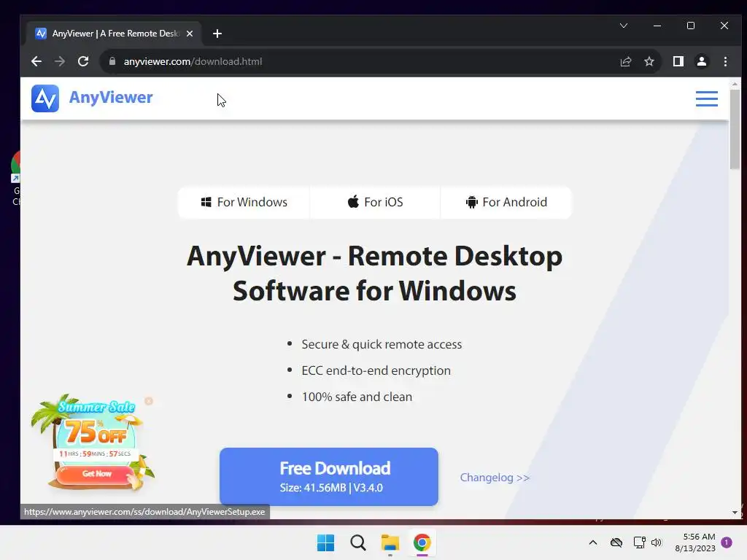Bookmark this page with star

pos(649,61)
